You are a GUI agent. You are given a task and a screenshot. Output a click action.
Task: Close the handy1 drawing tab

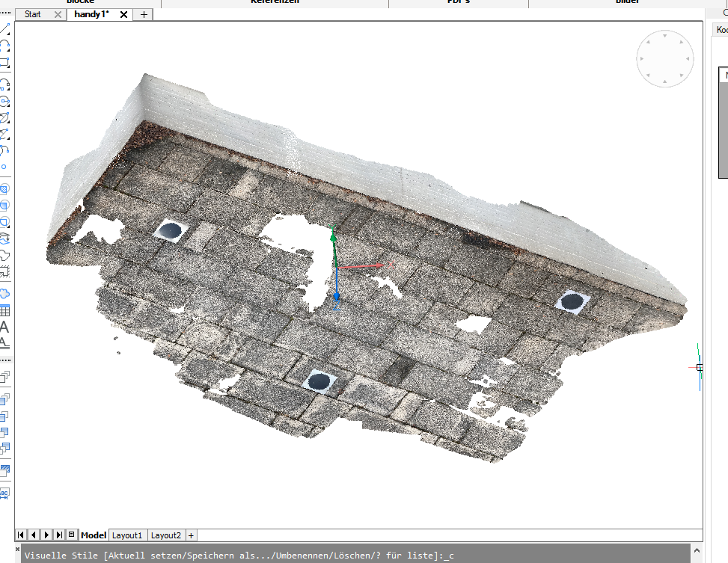coord(123,14)
